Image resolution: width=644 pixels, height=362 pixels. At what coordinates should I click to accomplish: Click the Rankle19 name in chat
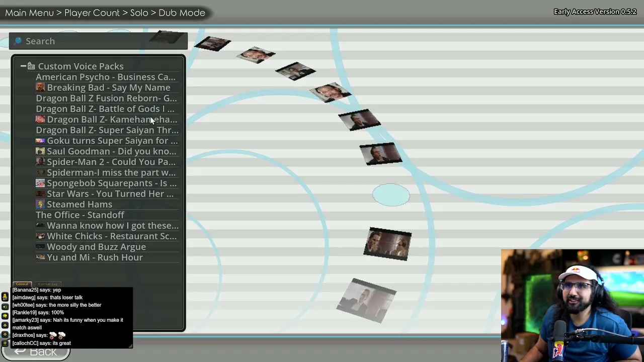pyautogui.click(x=24, y=313)
